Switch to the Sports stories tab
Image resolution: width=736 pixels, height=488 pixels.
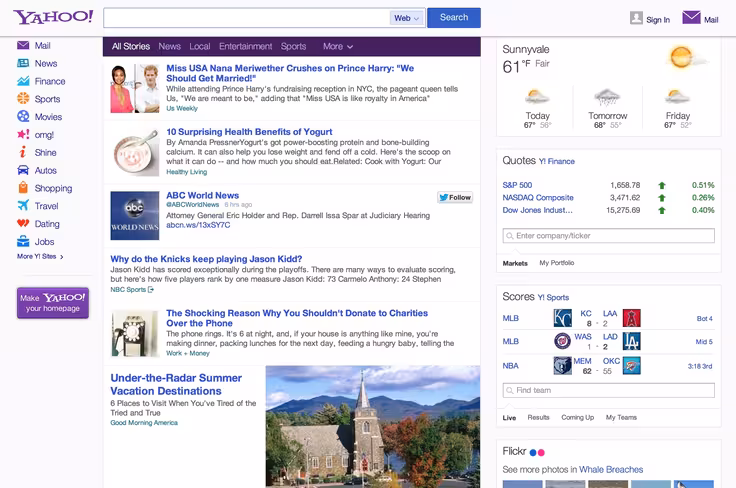(293, 46)
